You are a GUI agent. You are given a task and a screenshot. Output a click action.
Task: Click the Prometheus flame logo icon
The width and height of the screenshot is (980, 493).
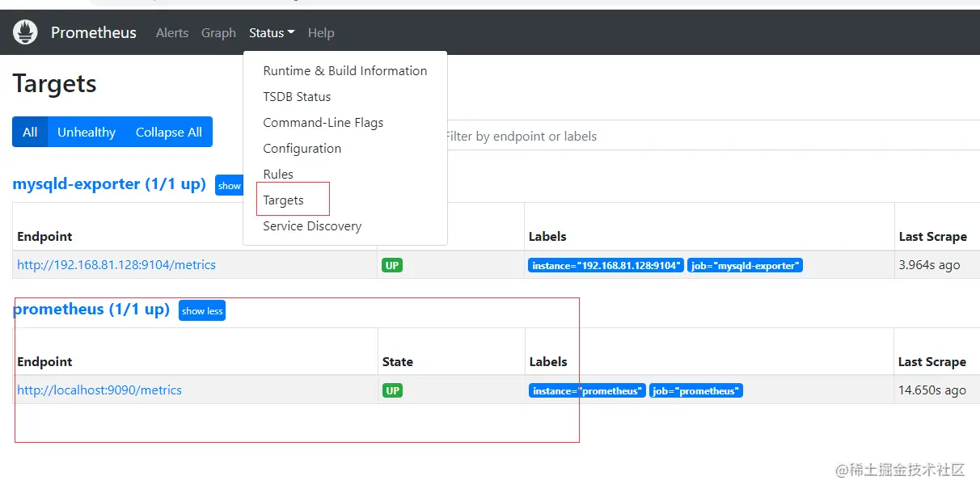pos(25,32)
